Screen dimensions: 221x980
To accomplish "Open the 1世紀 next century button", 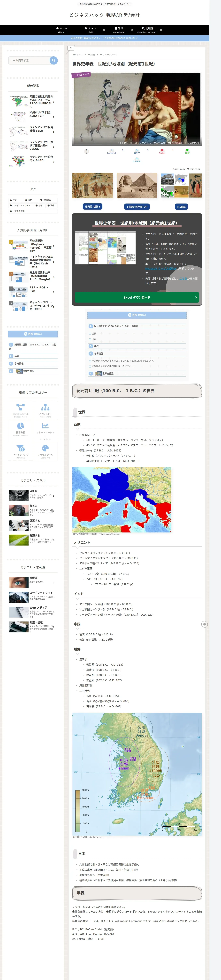I will click(181, 207).
